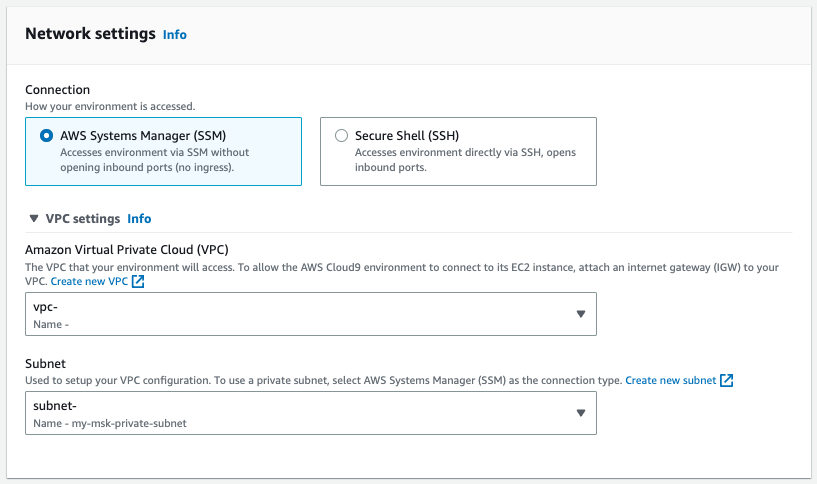Select the AWS Systems Manager (SSM) radio button

tap(46, 136)
